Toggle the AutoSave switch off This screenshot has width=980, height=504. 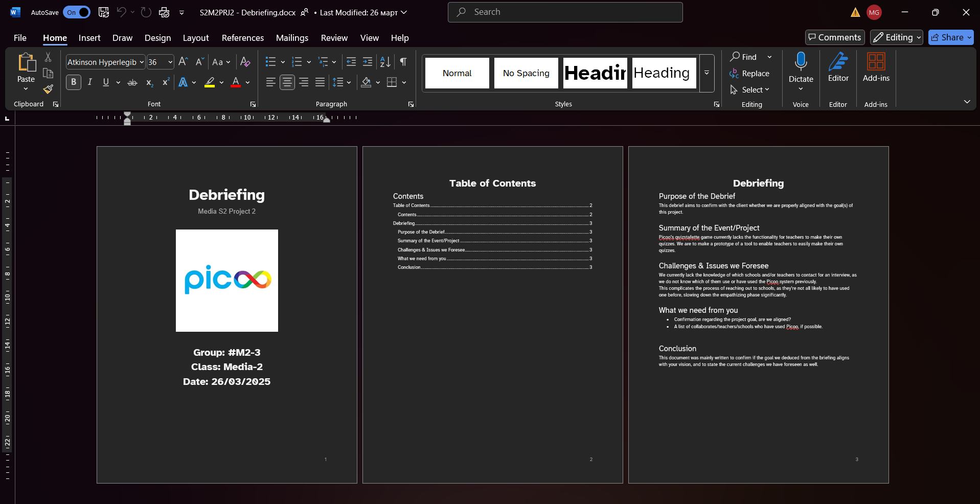pyautogui.click(x=77, y=12)
